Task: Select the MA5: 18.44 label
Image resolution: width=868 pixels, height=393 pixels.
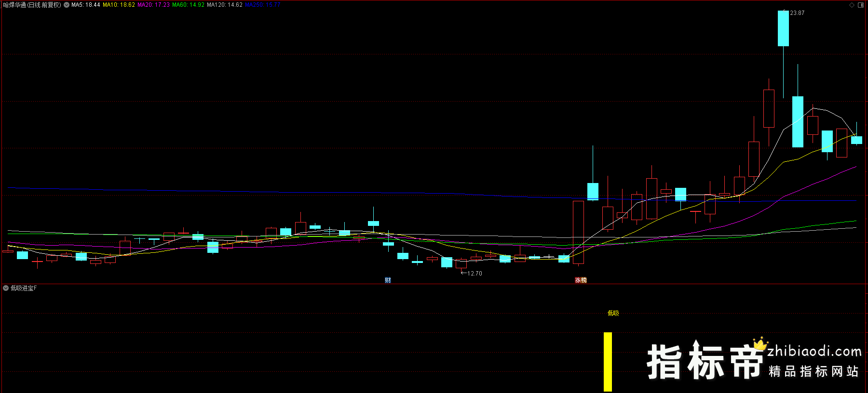Action: click(x=86, y=5)
